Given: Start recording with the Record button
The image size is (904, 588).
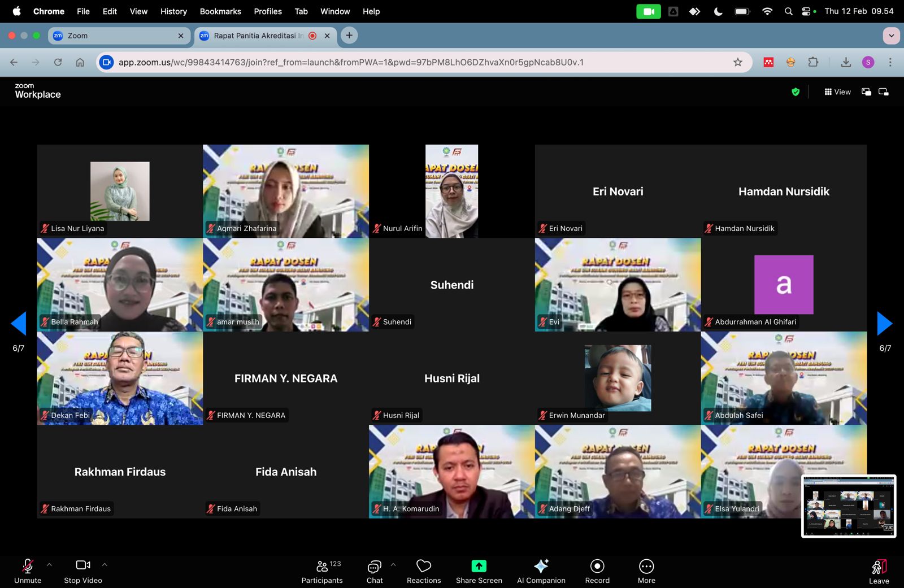Looking at the screenshot, I should 597,571.
